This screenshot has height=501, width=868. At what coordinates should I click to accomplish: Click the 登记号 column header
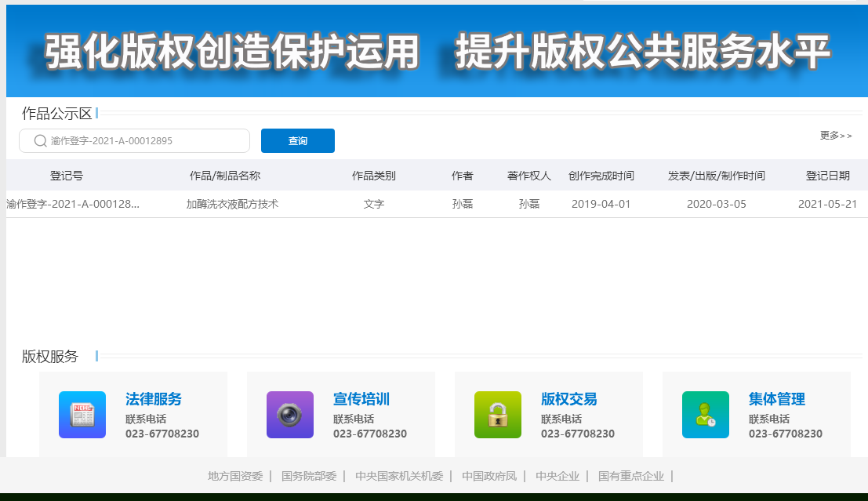coord(67,176)
